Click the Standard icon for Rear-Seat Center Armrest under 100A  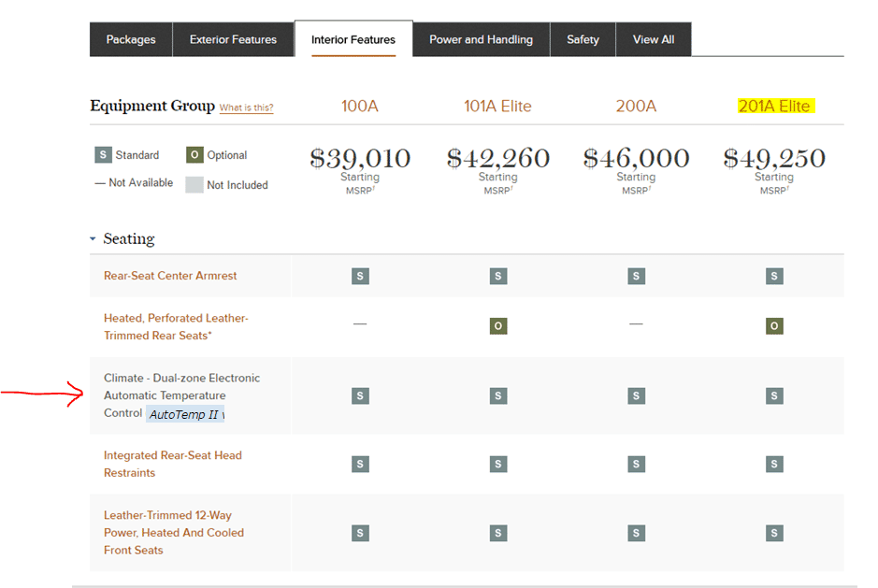[x=360, y=276]
